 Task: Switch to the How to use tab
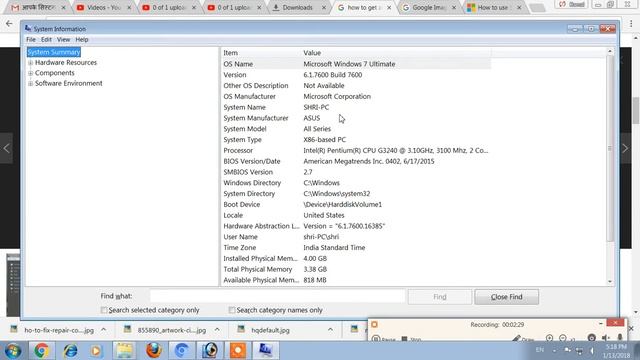click(493, 7)
